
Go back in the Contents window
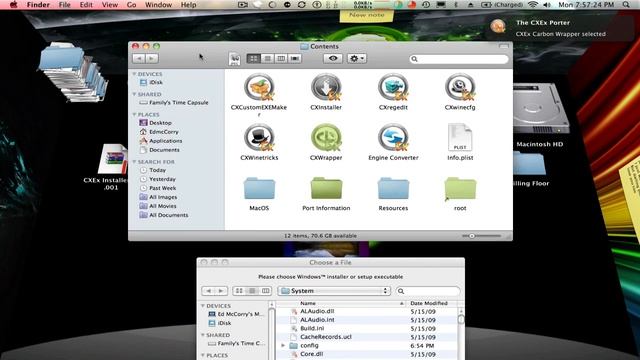point(139,59)
